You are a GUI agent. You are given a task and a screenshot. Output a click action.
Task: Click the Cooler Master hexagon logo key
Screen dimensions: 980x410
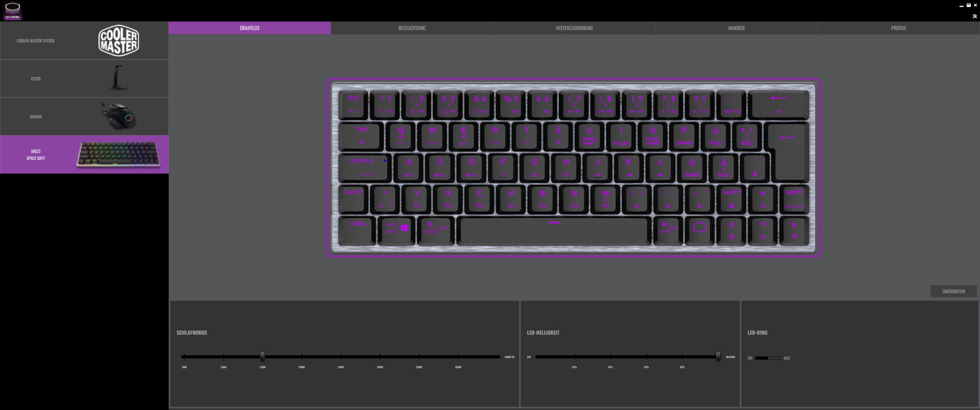pyautogui.click(x=700, y=230)
